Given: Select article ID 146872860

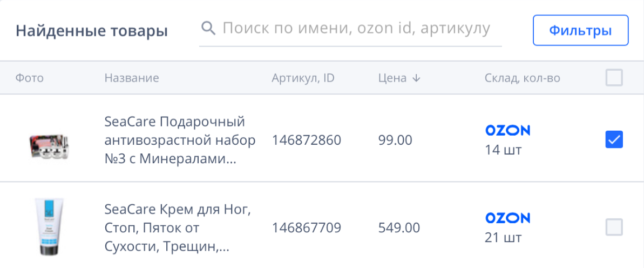Looking at the screenshot, I should (306, 140).
